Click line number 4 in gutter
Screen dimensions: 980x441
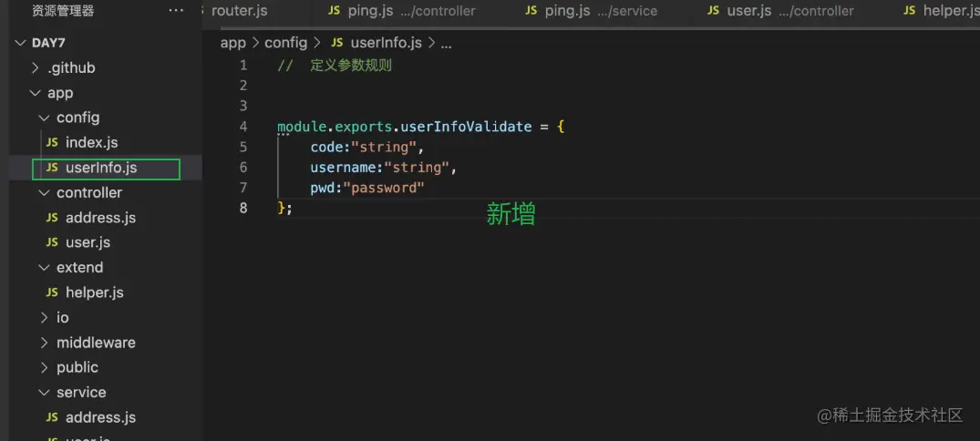click(243, 126)
